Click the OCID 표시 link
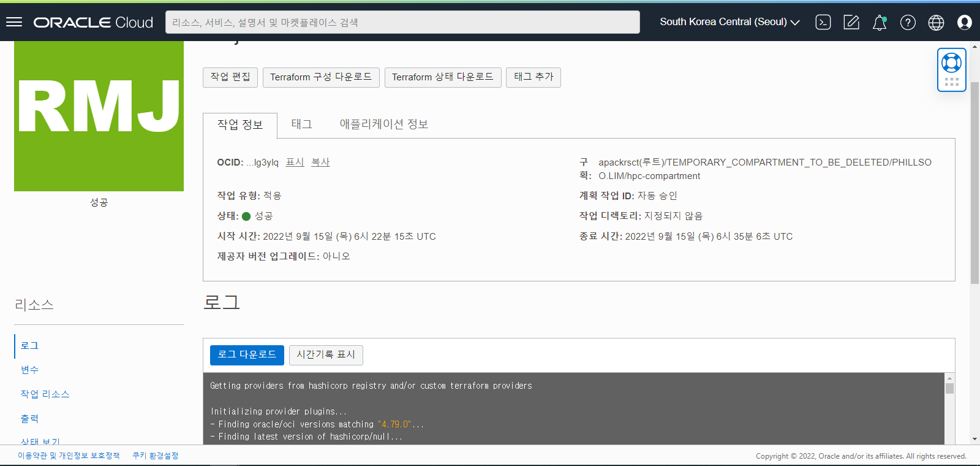This screenshot has width=980, height=466. point(295,162)
